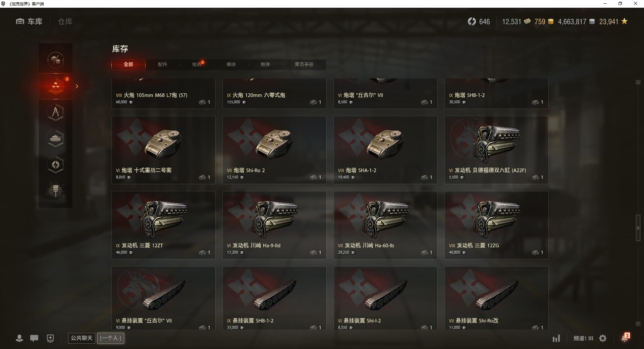The height and width of the screenshot is (349, 644).
Task: Expand the storage sidebar arrow chevron
Action: tap(77, 86)
